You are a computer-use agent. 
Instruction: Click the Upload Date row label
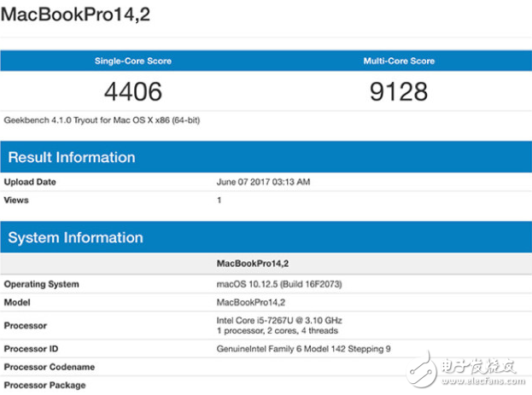(x=30, y=182)
